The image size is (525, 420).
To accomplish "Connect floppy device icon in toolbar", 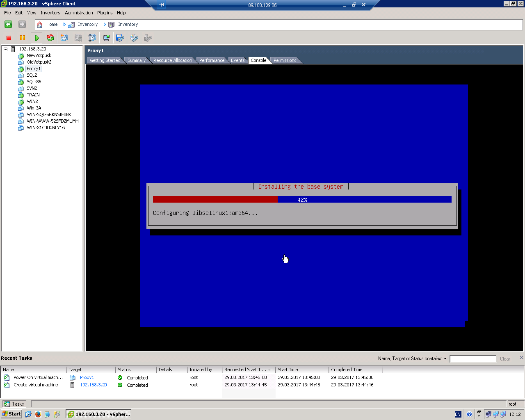I will click(x=120, y=38).
